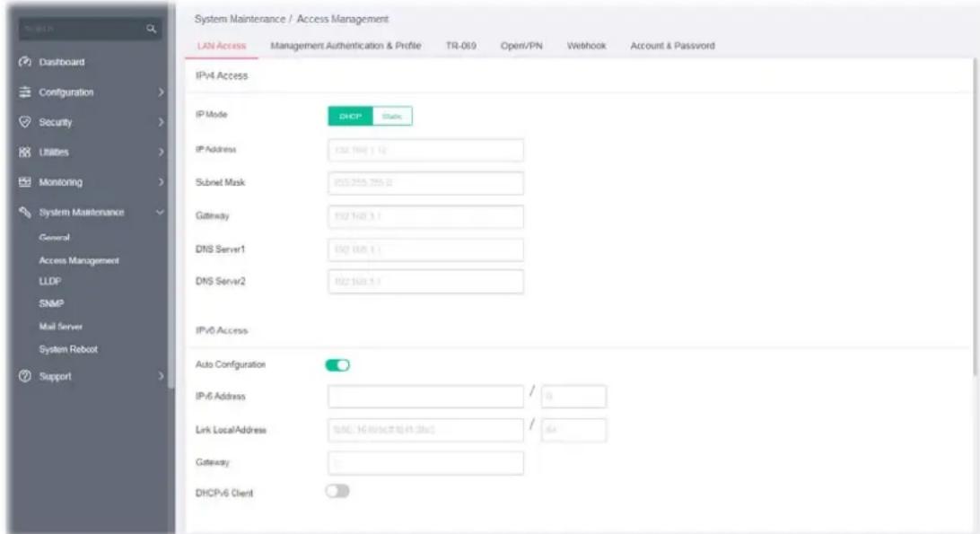Image resolution: width=980 pixels, height=534 pixels.
Task: Expand the Security menu chevron
Action: tap(161, 122)
